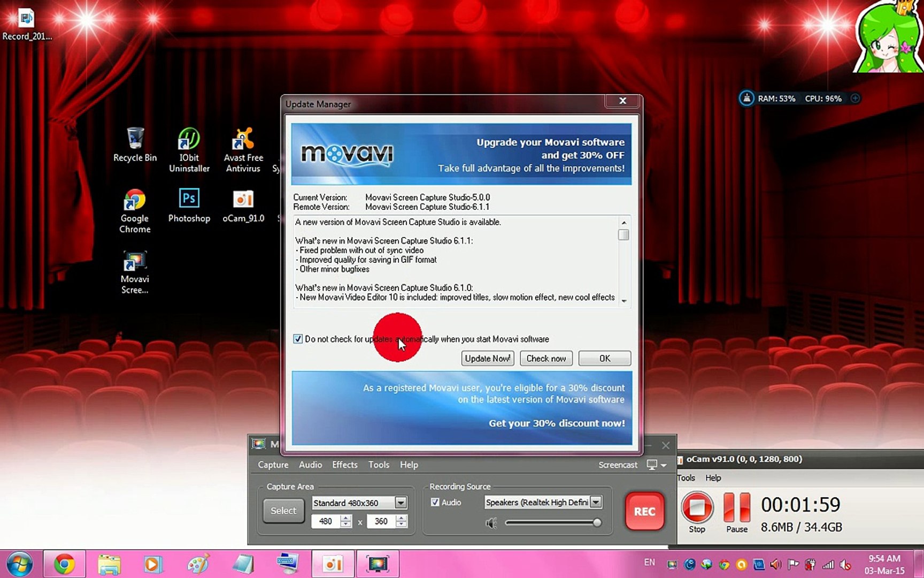Open the Capture menu in Movavi
This screenshot has width=924, height=578.
[273, 465]
